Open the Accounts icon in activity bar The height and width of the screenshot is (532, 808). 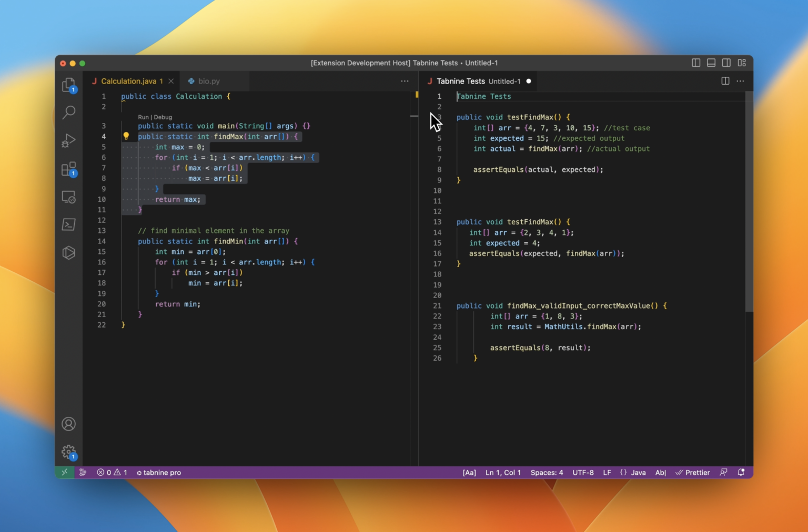[69, 424]
